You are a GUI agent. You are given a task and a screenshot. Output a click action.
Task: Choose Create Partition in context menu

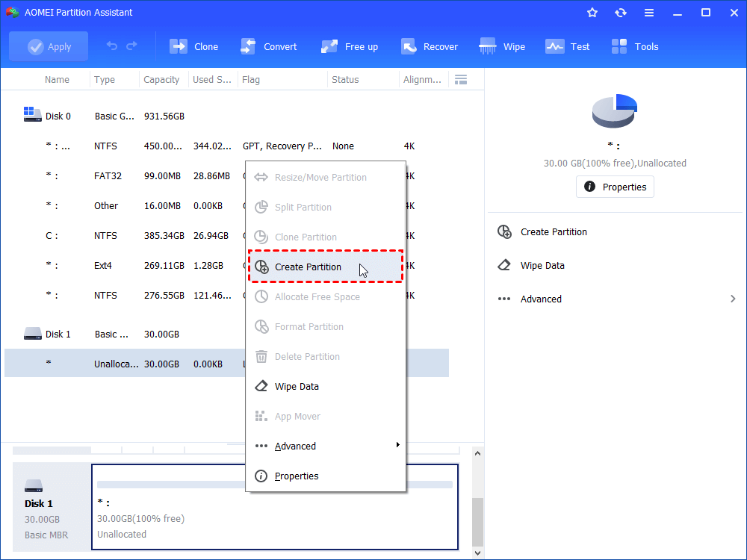326,267
